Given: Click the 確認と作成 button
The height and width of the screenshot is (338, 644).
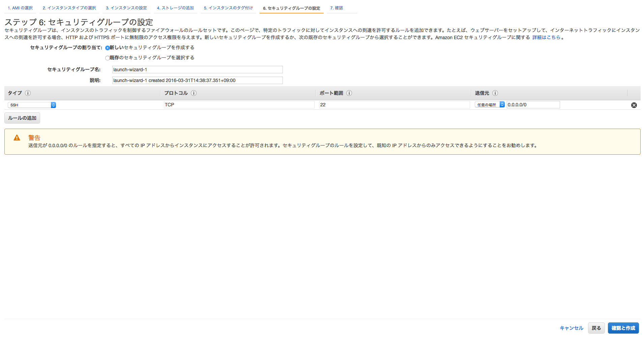Looking at the screenshot, I should pyautogui.click(x=623, y=328).
